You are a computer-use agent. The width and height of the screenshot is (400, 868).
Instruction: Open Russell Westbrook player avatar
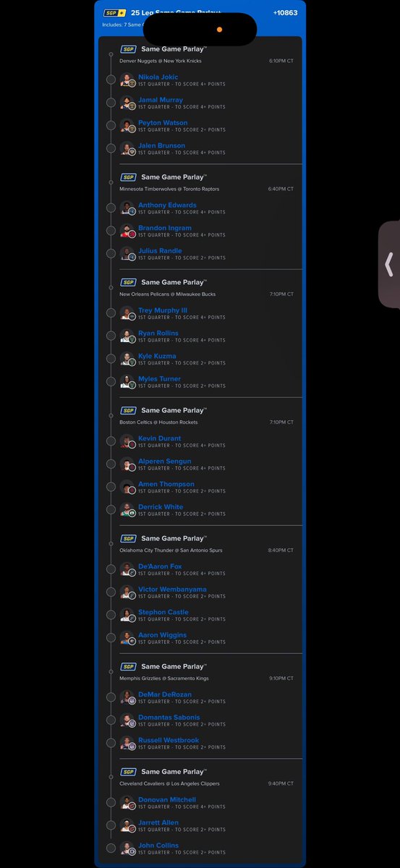coord(127,743)
